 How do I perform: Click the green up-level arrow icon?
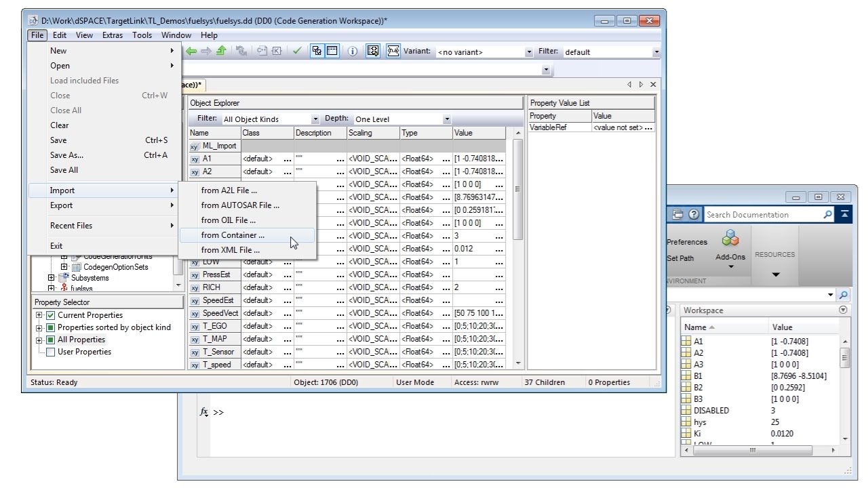220,51
